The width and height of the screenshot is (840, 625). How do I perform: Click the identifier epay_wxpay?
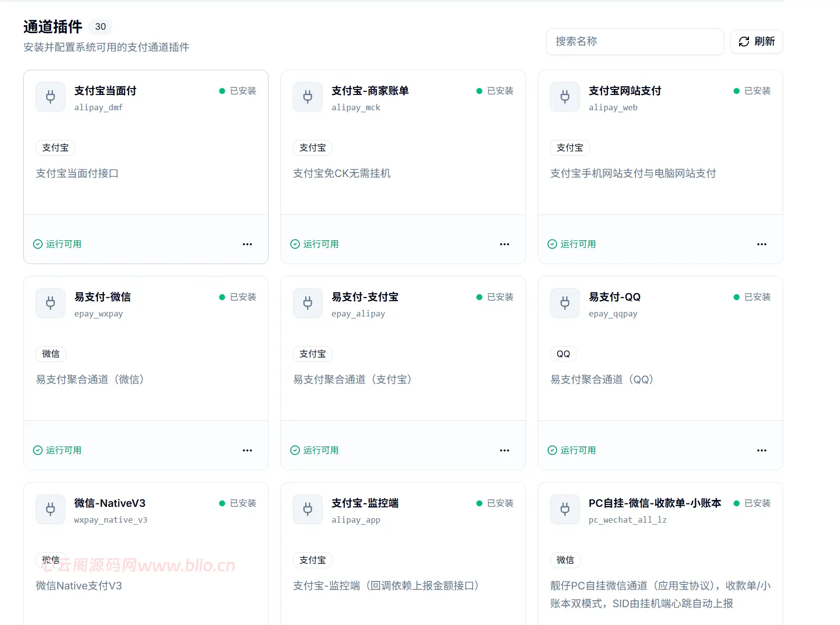tap(98, 314)
